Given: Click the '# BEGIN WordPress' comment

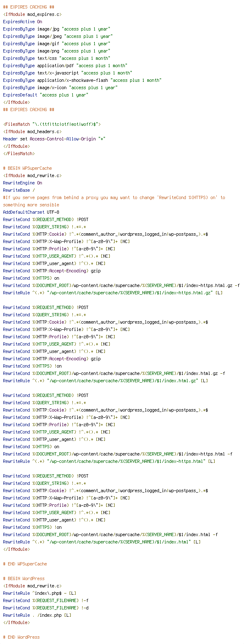Looking at the screenshot, I should point(24,578).
